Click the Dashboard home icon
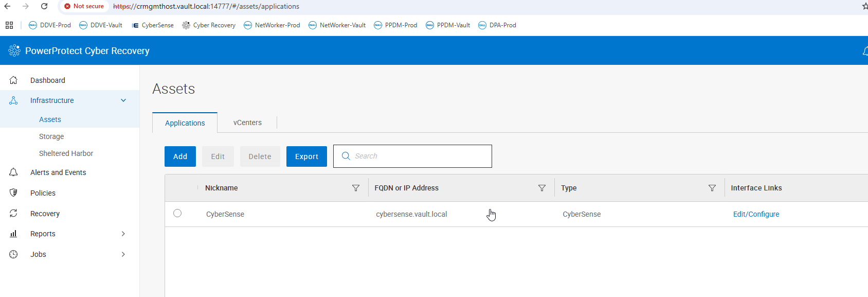 [13, 80]
